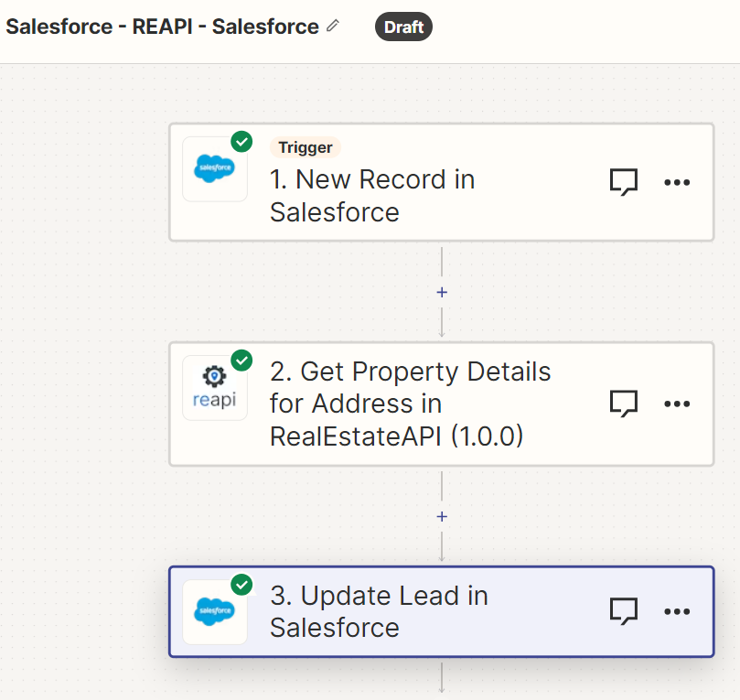Open comments on Update Lead in Salesforce step

point(624,611)
